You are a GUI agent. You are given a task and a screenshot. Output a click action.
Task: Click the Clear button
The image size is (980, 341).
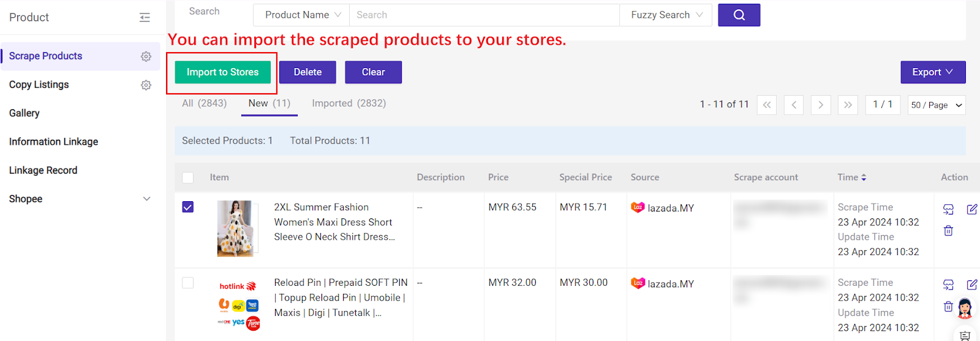point(373,72)
